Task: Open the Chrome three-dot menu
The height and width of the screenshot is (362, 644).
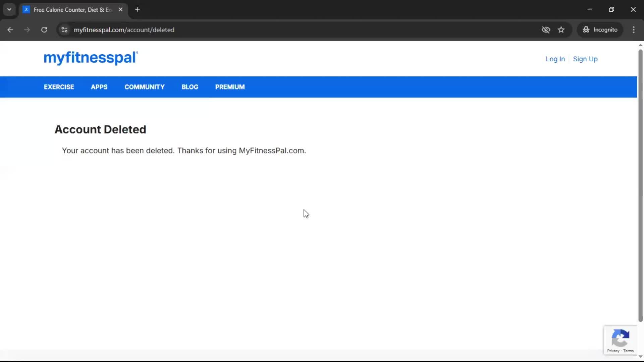Action: click(x=634, y=30)
